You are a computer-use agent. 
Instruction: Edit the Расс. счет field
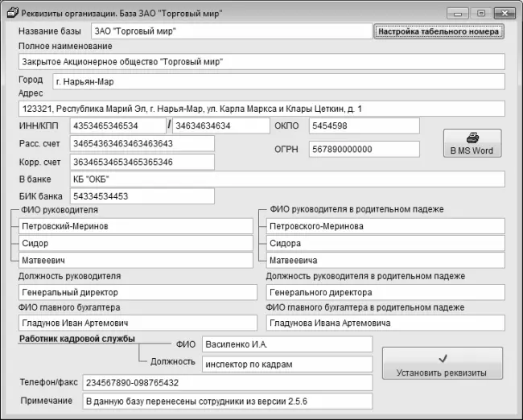pyautogui.click(x=142, y=144)
